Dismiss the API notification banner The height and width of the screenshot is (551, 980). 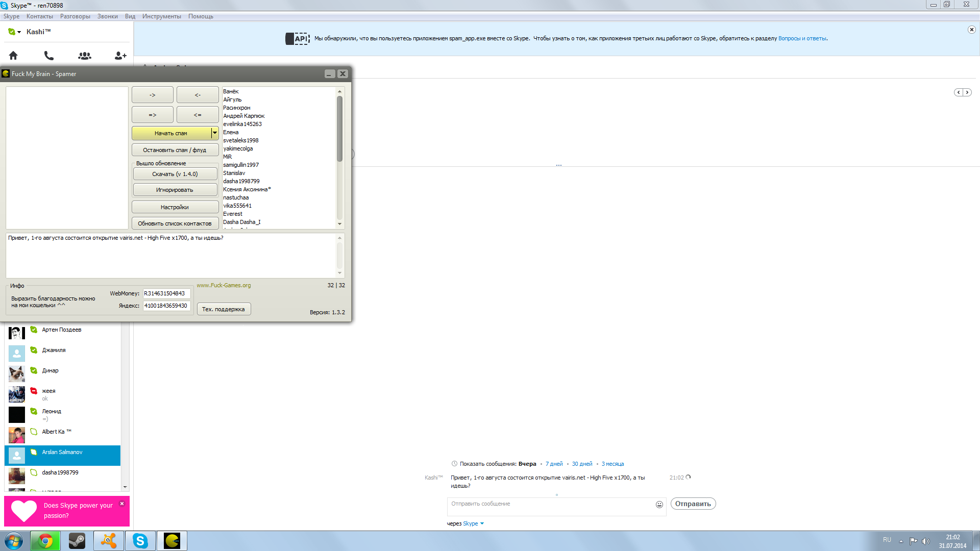point(972,30)
